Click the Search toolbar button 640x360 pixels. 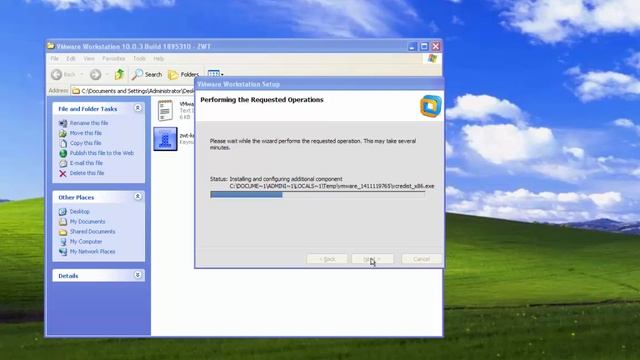pos(147,74)
